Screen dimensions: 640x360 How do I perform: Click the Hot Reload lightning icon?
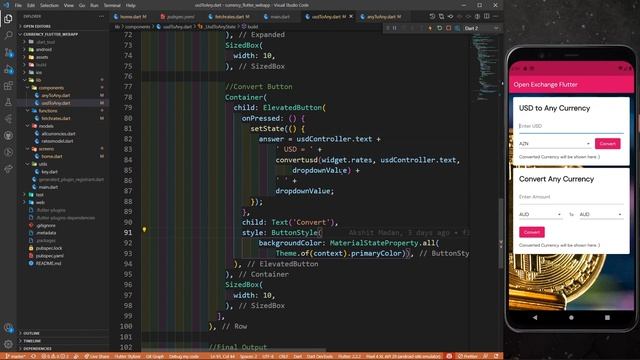click(x=430, y=28)
